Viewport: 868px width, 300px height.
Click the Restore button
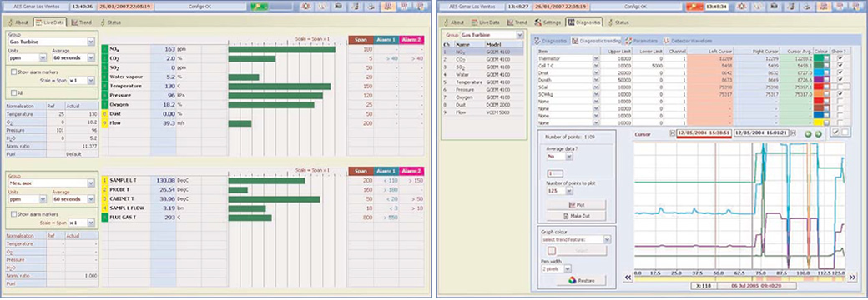tap(581, 280)
